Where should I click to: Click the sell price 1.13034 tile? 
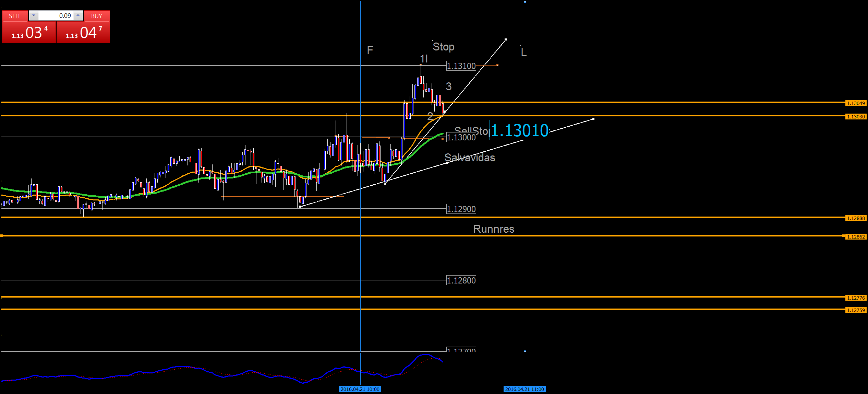tap(29, 33)
